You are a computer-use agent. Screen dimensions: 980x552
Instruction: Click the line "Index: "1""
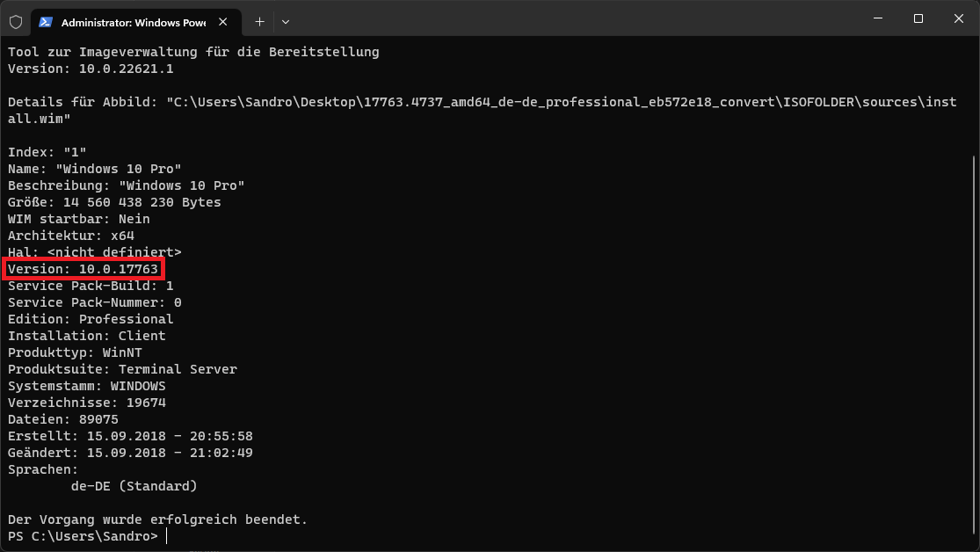47,153
